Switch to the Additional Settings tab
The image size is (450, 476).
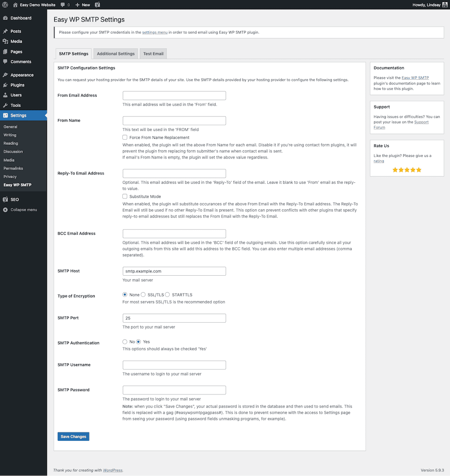(116, 54)
